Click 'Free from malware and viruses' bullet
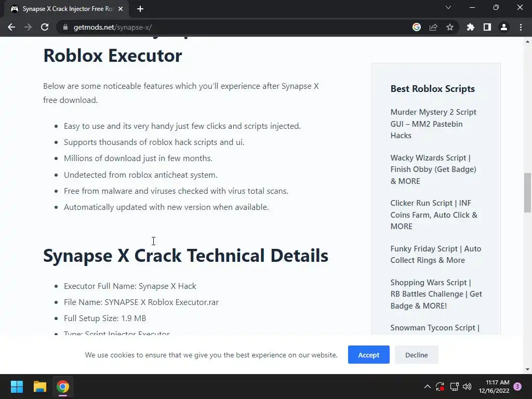 click(x=176, y=191)
